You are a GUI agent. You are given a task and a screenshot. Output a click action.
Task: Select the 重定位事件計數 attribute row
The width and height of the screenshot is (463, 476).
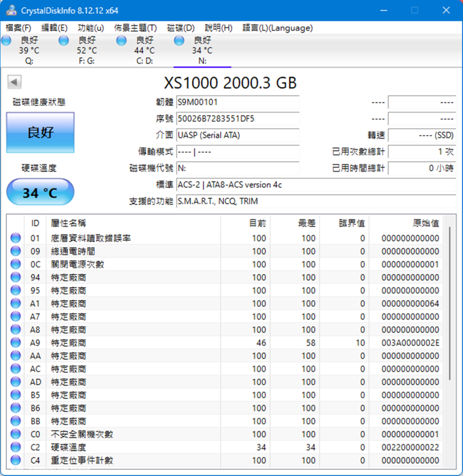point(225,460)
